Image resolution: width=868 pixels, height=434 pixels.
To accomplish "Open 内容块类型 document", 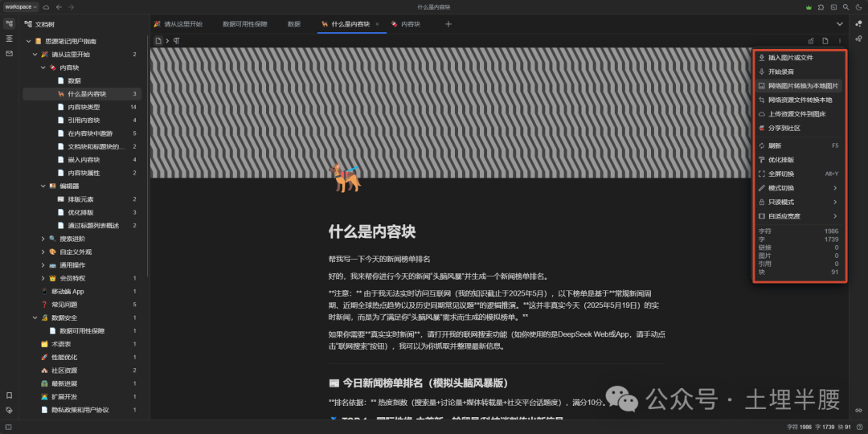I will pyautogui.click(x=82, y=107).
